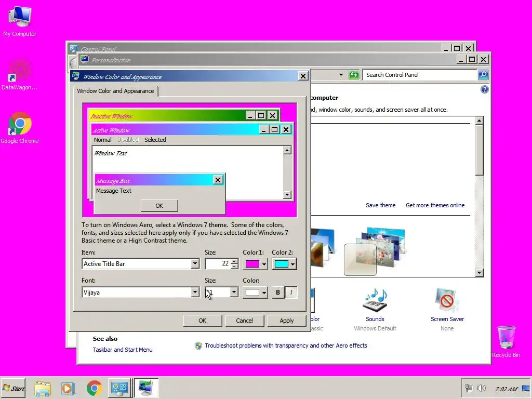Open Windows Explorer from the taskbar

[43, 388]
